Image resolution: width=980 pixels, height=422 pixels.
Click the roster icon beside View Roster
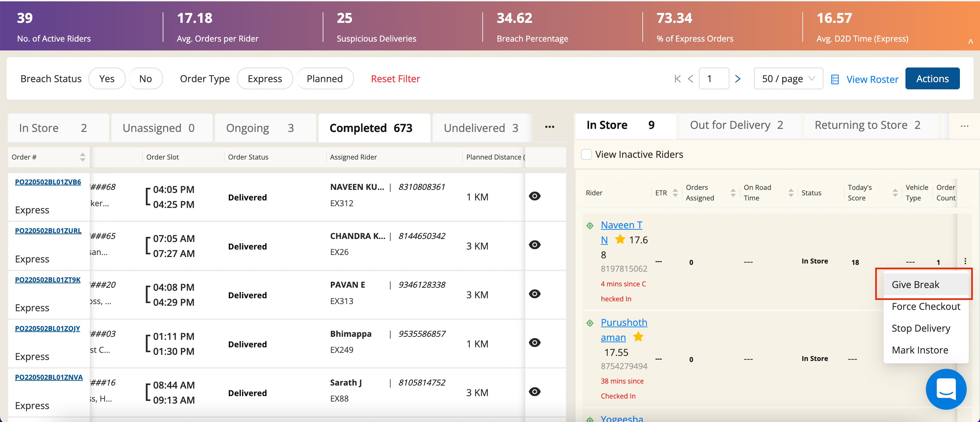[x=835, y=79]
